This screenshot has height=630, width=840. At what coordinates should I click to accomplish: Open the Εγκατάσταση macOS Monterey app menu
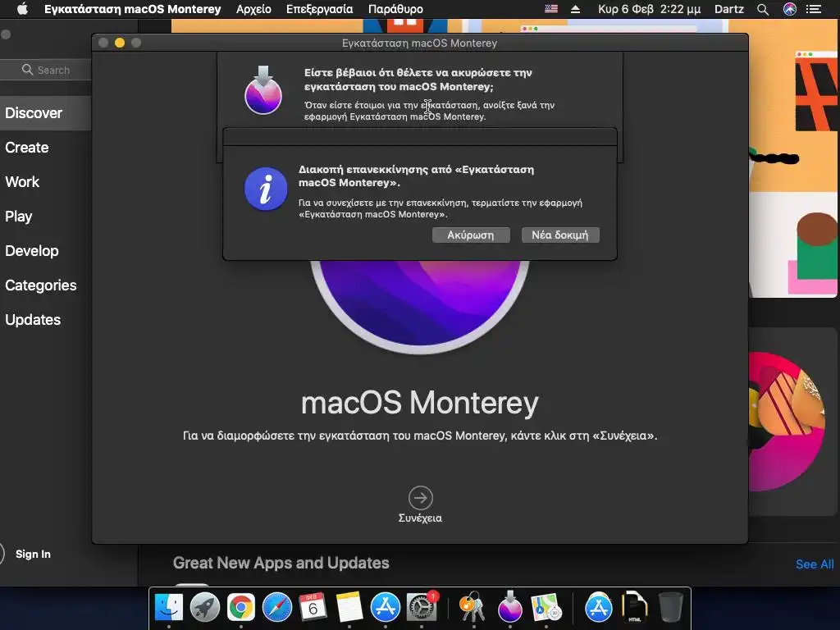coord(132,9)
